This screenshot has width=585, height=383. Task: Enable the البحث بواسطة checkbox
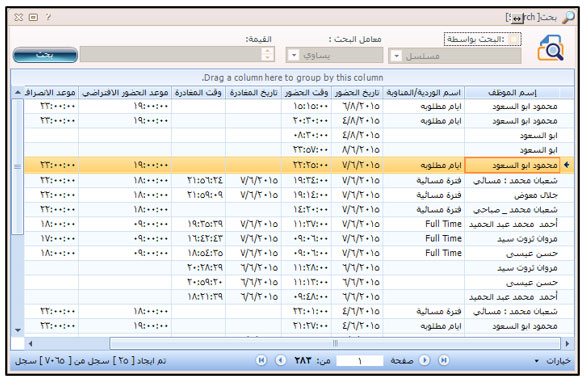[x=514, y=39]
